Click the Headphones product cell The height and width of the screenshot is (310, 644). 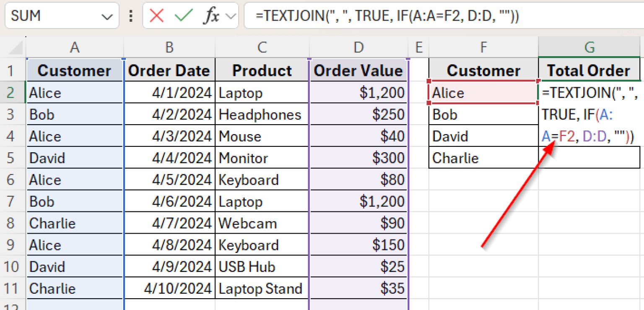click(262, 115)
